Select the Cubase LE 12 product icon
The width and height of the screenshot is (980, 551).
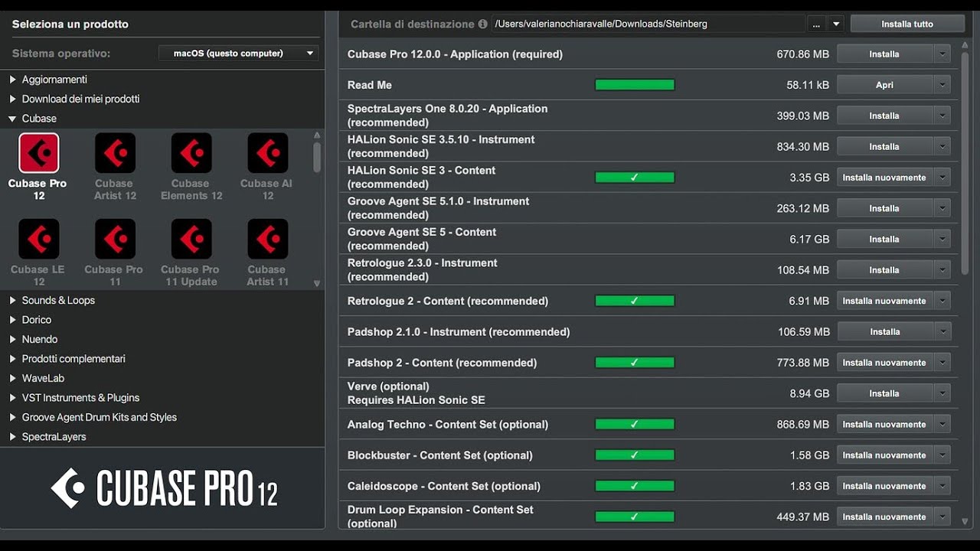click(38, 239)
